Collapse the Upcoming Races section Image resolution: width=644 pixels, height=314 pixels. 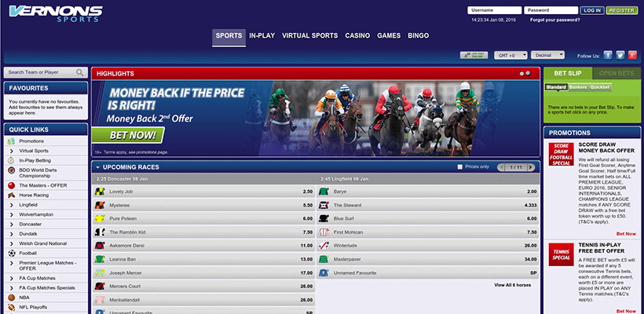pos(97,167)
